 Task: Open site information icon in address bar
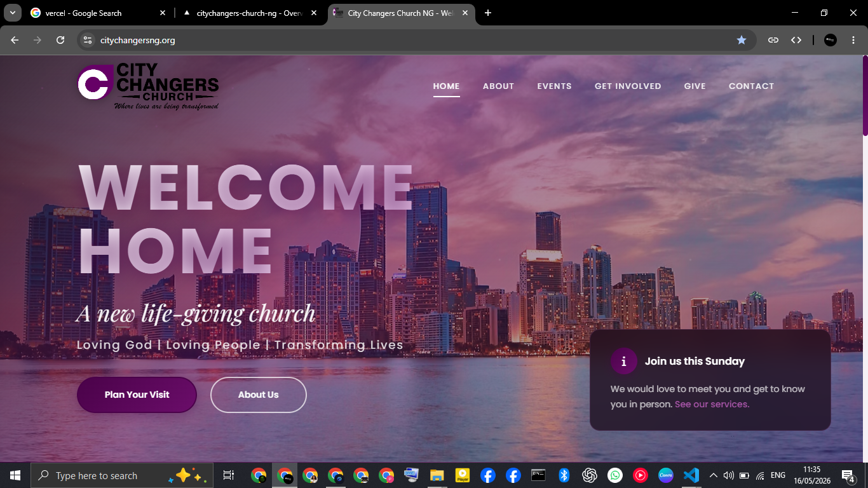88,40
